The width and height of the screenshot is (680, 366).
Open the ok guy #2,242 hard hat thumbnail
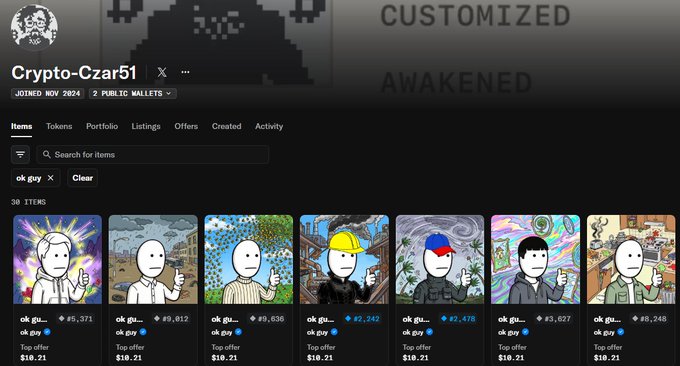[x=344, y=259]
